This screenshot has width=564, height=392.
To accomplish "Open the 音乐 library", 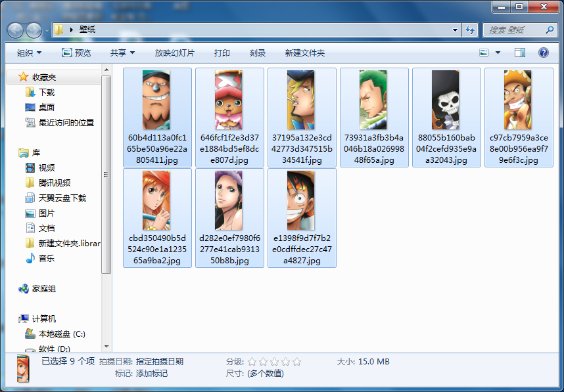I will pyautogui.click(x=47, y=258).
